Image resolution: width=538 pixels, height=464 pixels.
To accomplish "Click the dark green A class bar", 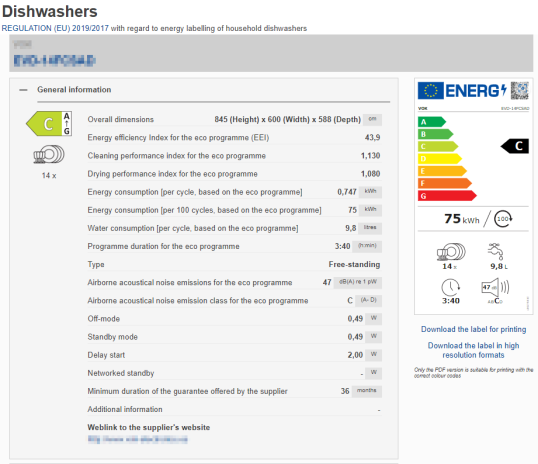I will coord(432,122).
